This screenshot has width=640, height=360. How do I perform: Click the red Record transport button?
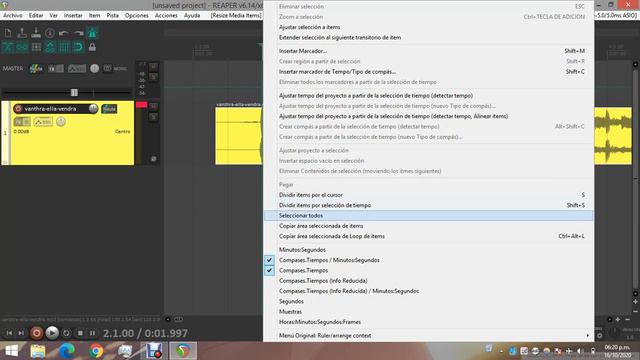click(x=36, y=333)
